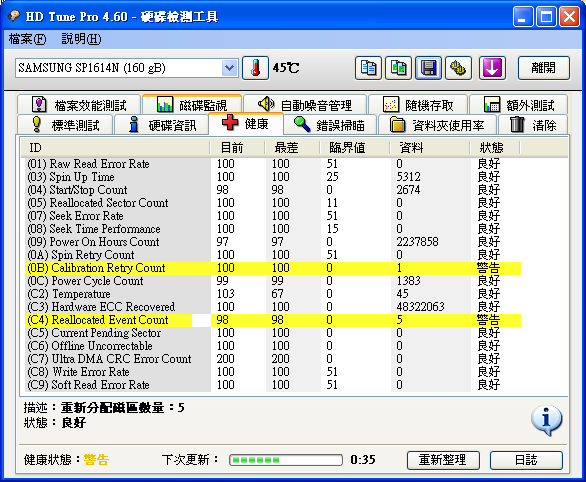Switch to the 隨機存取 tab

coord(418,105)
